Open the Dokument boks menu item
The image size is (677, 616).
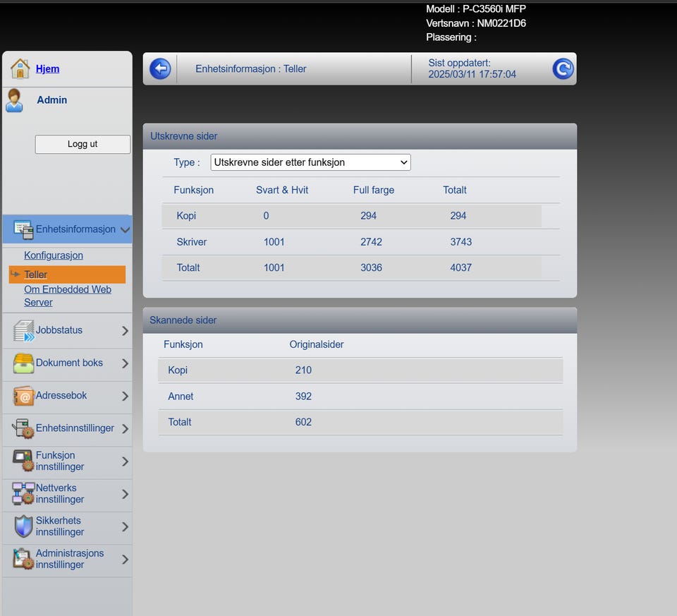[69, 363]
